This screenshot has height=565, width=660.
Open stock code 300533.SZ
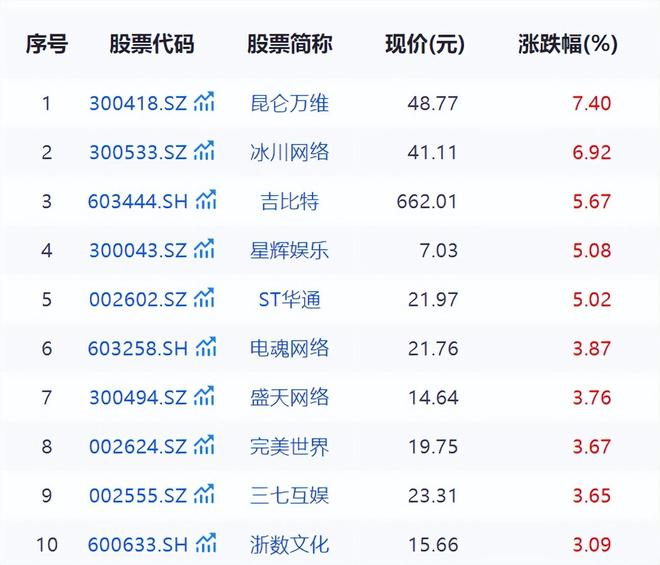tap(138, 152)
